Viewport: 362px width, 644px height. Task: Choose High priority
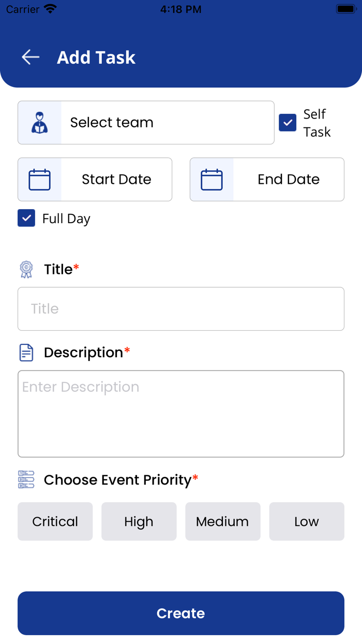coord(139,521)
